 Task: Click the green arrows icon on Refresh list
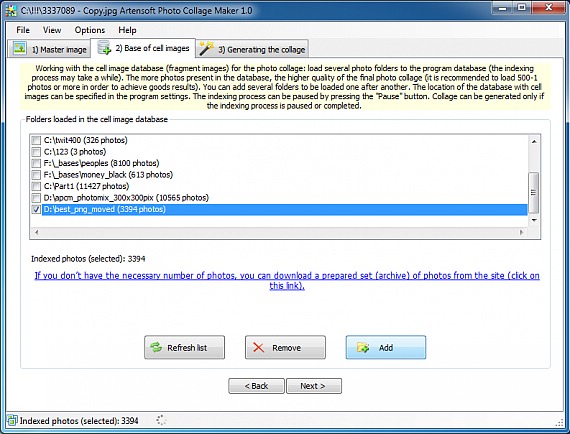(156, 347)
